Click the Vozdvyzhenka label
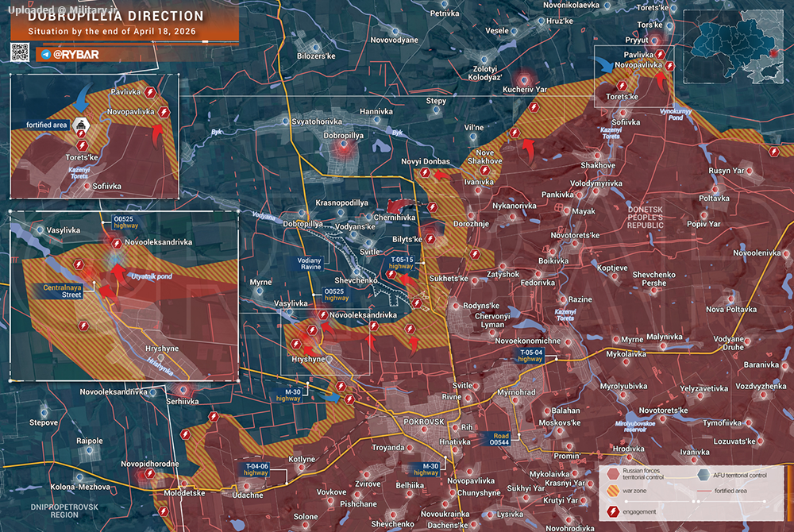The image size is (794, 532). [x=761, y=386]
